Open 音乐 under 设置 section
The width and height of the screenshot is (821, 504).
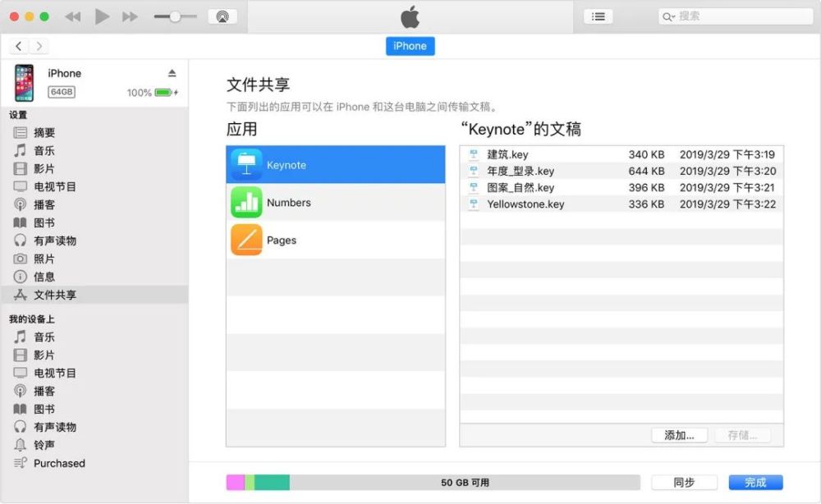(x=94, y=151)
